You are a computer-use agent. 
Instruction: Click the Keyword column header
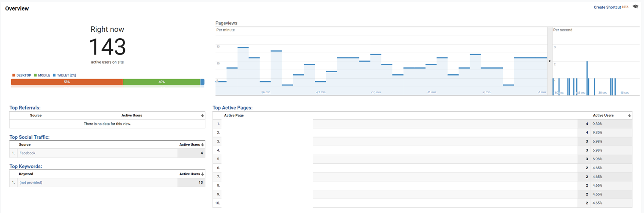(x=26, y=174)
